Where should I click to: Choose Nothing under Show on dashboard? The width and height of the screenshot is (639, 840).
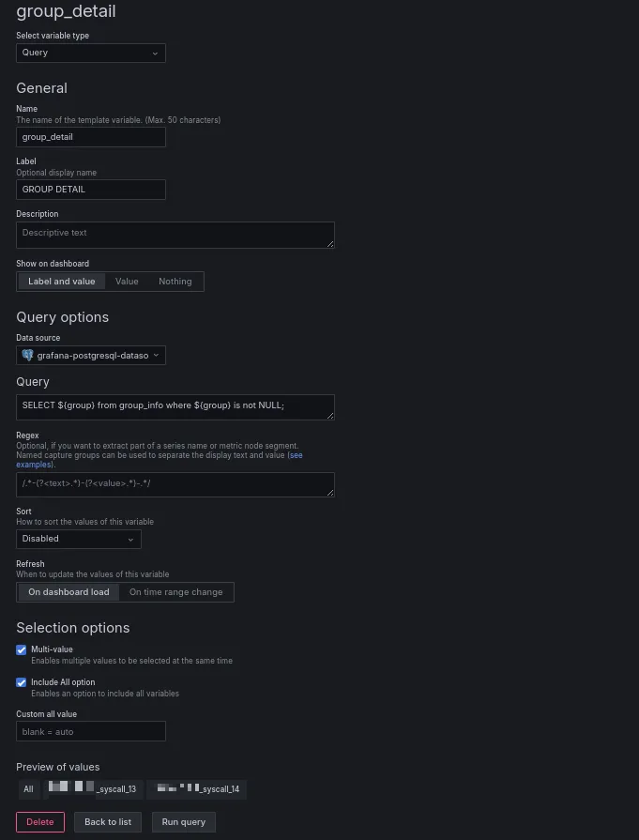coord(175,282)
